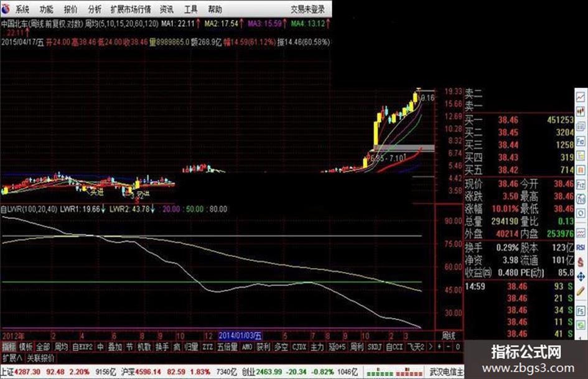Open the 功能 menu
Screen dimensions: 588x379
pyautogui.click(x=47, y=9)
